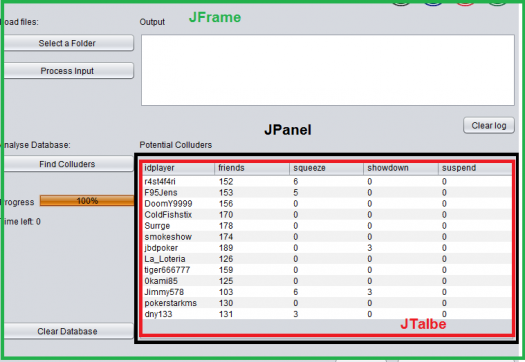Select the F95Jens player cell
This screenshot has height=362, width=525.
coord(178,193)
